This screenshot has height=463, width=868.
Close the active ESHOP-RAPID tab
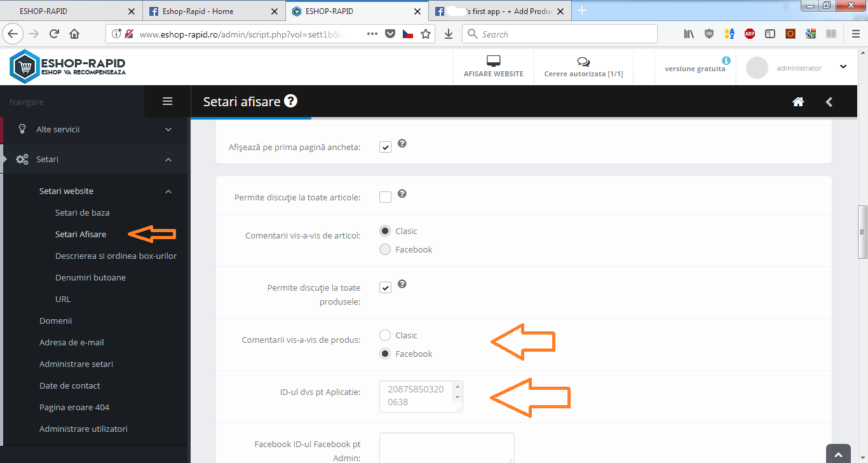417,11
